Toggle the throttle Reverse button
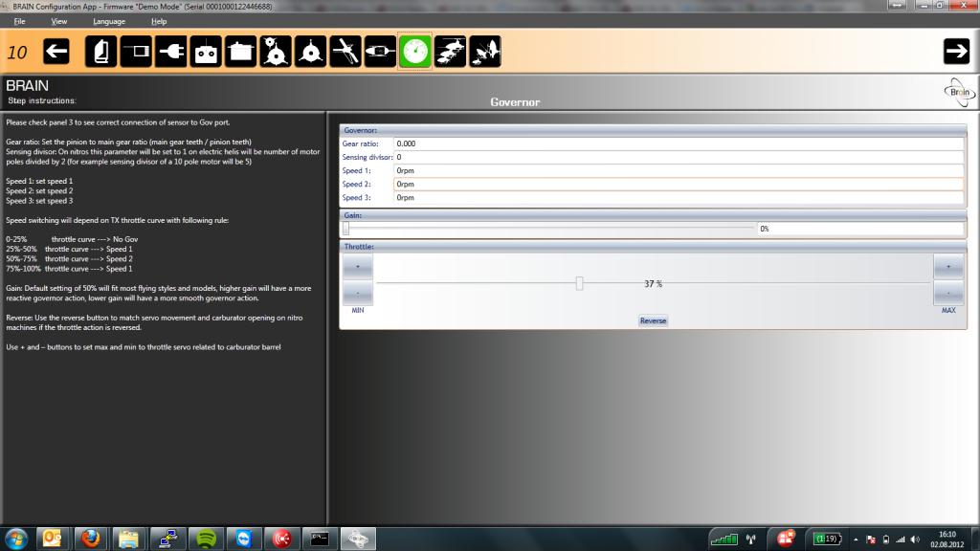 [x=653, y=320]
